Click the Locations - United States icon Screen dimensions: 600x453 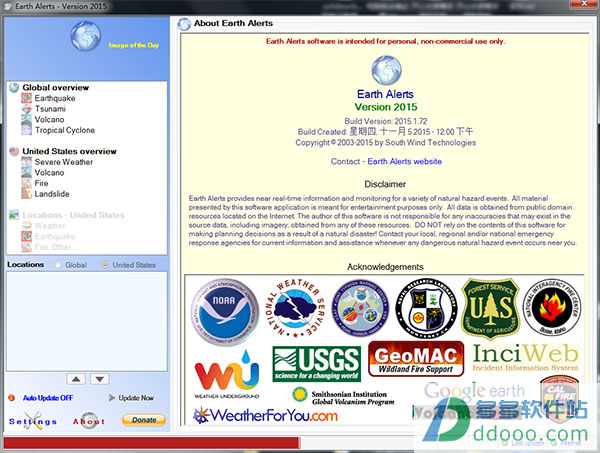coord(14,215)
